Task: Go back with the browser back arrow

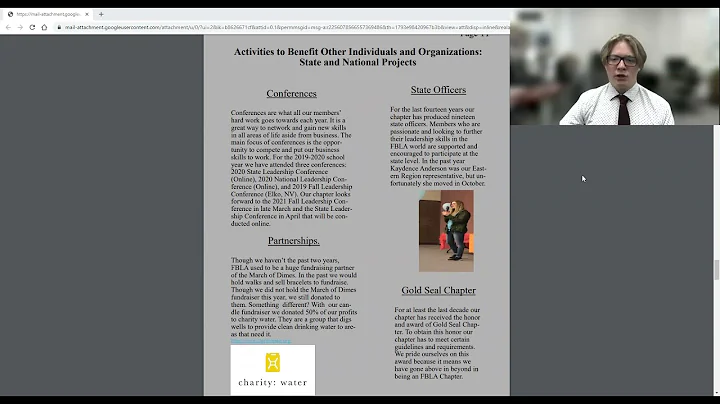Action: [8, 28]
